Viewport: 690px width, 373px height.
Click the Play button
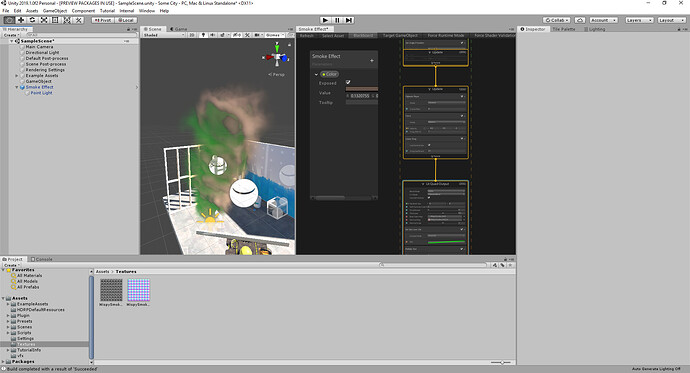point(325,20)
